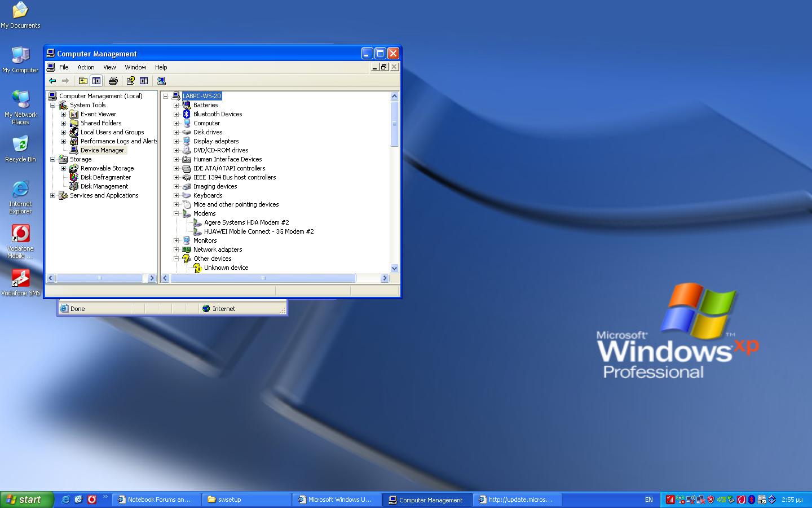The height and width of the screenshot is (508, 812).
Task: Collapse the Storage node
Action: pyautogui.click(x=52, y=159)
